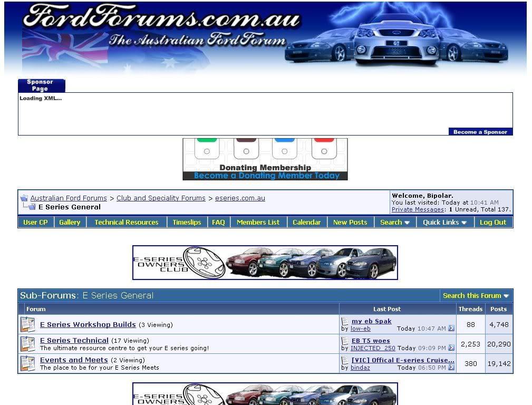This screenshot has height=405, width=532.
Task: Click the 'Welcome, Bipolar.' greeting text
Action: coord(422,196)
